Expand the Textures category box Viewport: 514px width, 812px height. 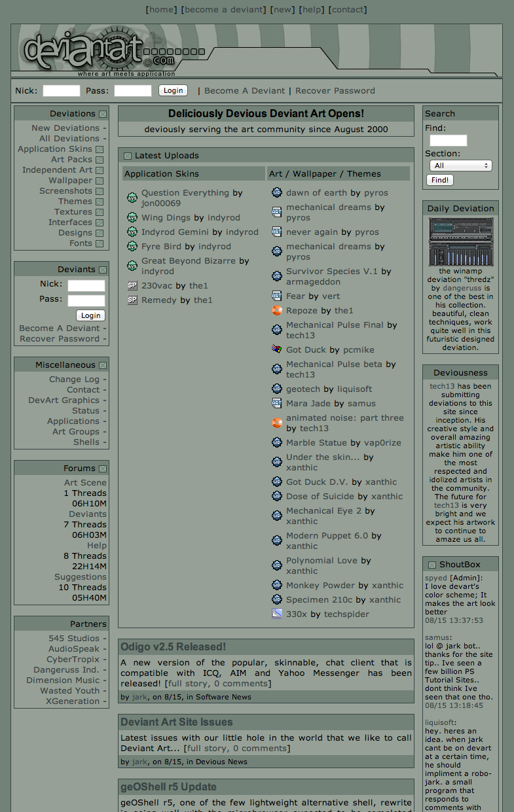point(100,212)
